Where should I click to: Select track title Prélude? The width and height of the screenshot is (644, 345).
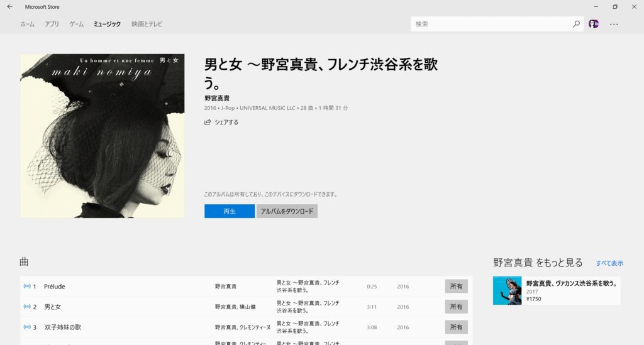55,287
